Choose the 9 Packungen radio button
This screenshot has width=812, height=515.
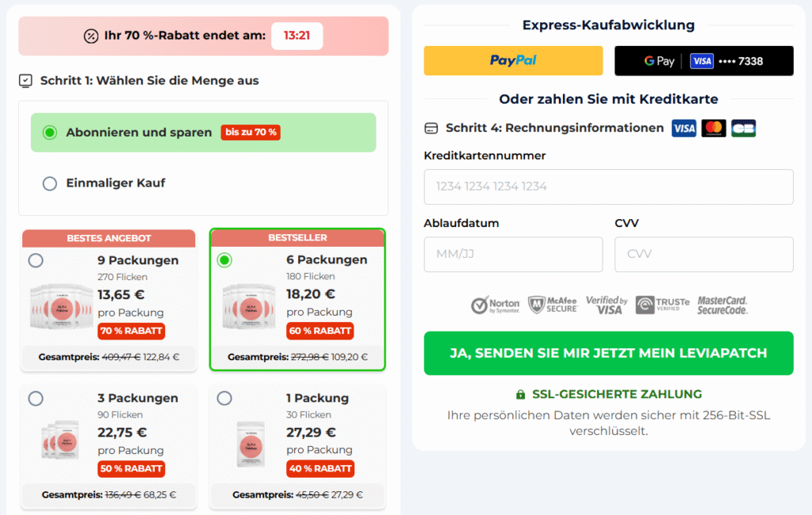point(36,260)
